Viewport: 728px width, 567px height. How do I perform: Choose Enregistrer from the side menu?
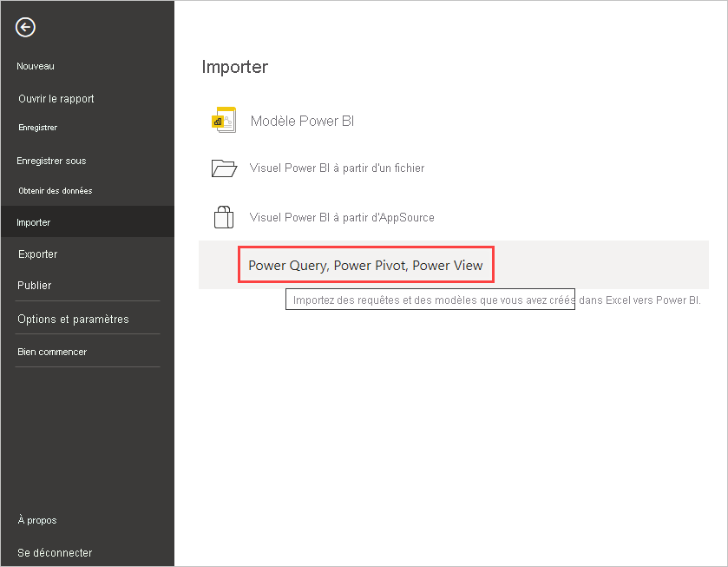click(x=37, y=128)
